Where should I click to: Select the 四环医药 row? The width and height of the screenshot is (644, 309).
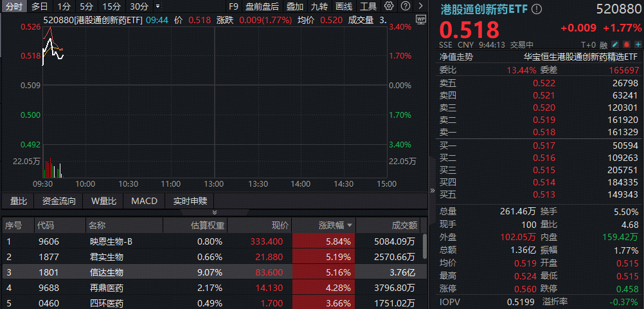(x=211, y=303)
